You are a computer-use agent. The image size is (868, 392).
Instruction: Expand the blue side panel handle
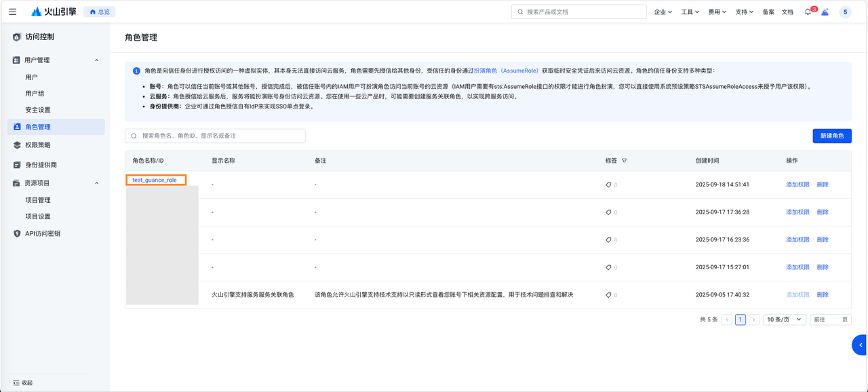tap(860, 345)
